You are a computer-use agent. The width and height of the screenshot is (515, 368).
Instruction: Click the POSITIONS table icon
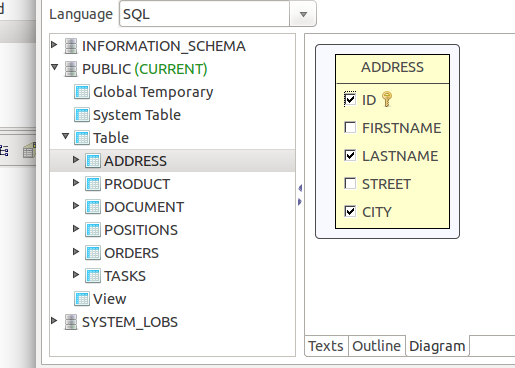coord(93,230)
